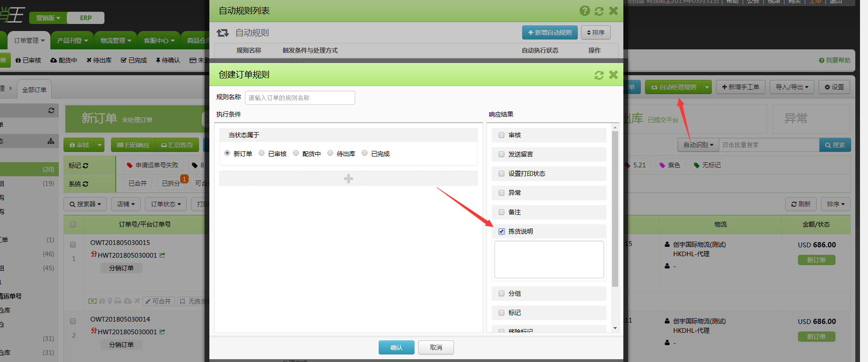This screenshot has height=362, width=868.
Task: Check the 分组 response checkbox
Action: click(502, 293)
